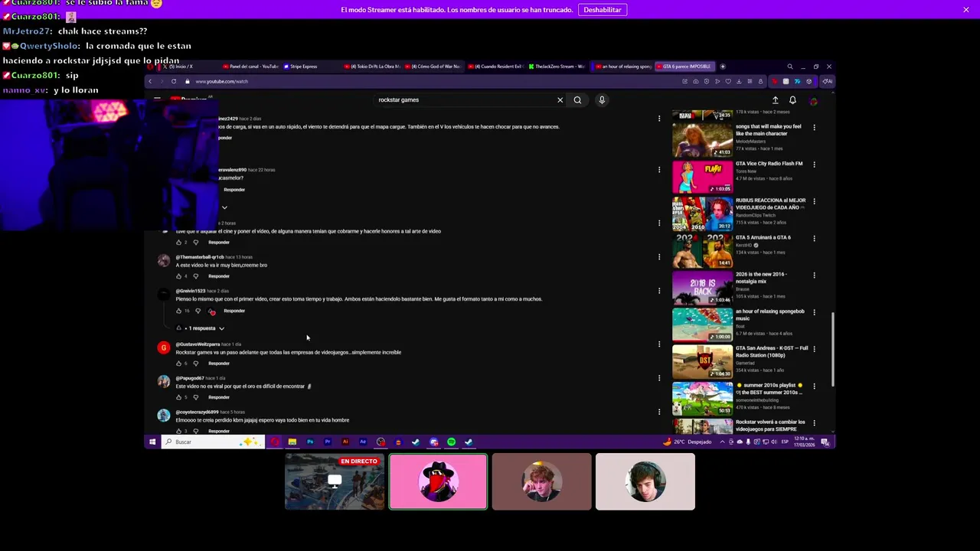Open a new browser tab
This screenshot has height=551, width=980.
click(x=723, y=67)
